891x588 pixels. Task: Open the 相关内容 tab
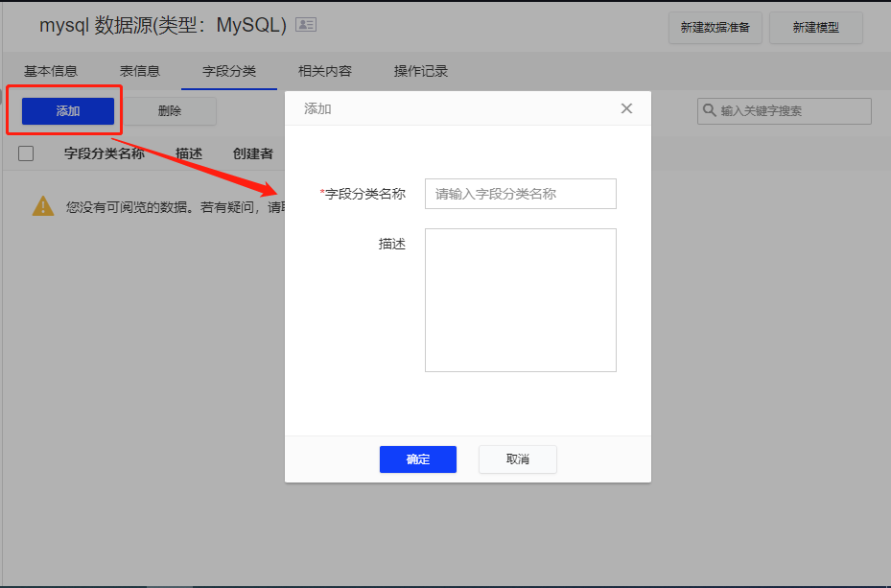(325, 71)
